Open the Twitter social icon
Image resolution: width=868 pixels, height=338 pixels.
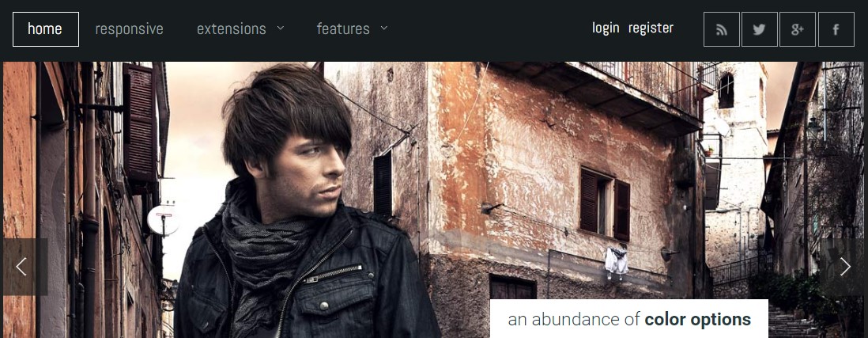coord(760,29)
